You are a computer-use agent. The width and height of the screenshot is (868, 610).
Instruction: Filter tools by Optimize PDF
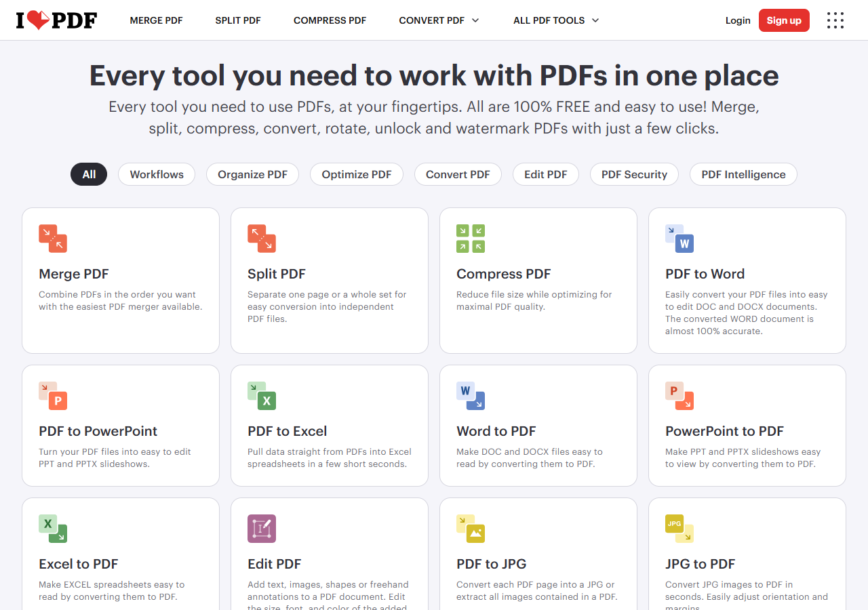357,174
